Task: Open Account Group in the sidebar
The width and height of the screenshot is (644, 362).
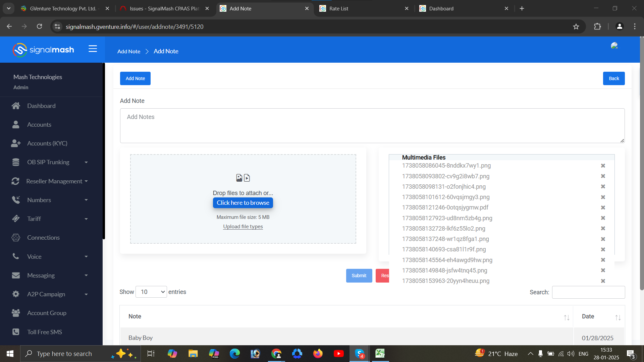Action: tap(47, 313)
